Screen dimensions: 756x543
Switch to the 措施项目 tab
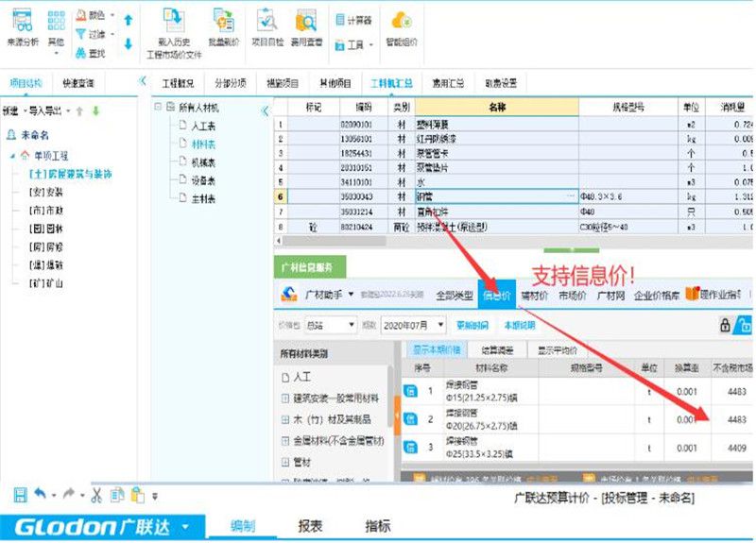pos(283,83)
